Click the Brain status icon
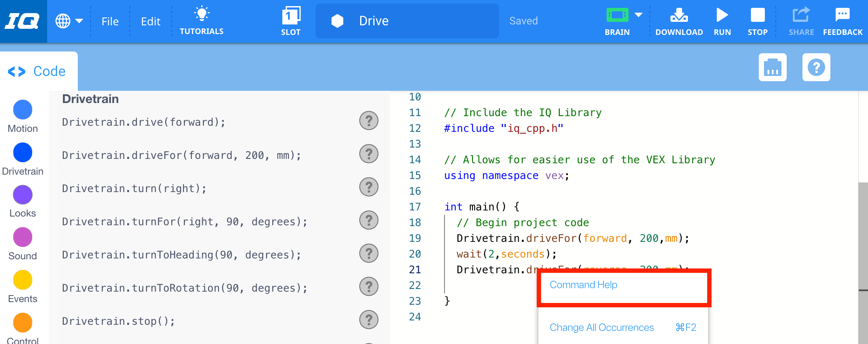Image resolution: width=868 pixels, height=344 pixels. 617,15
